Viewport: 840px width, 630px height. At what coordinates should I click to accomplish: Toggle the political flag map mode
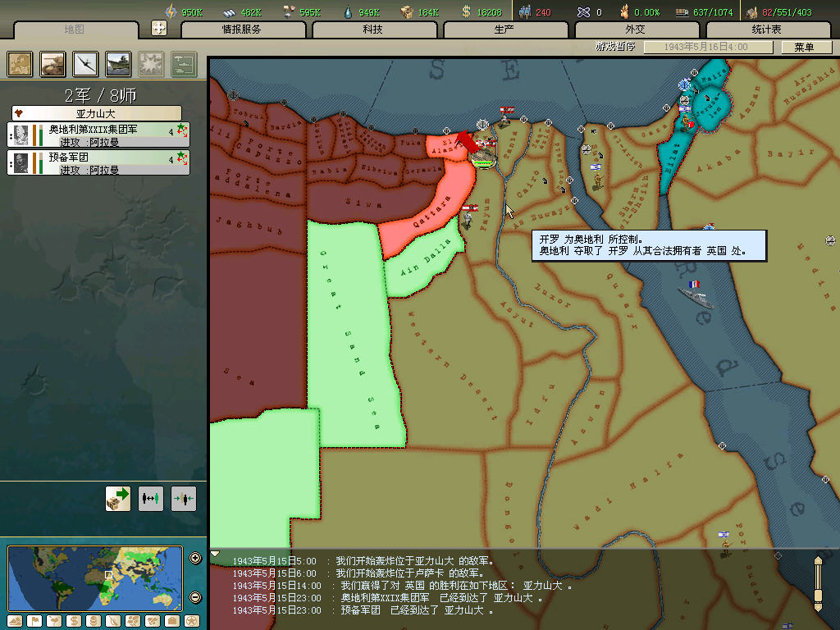pos(34,621)
